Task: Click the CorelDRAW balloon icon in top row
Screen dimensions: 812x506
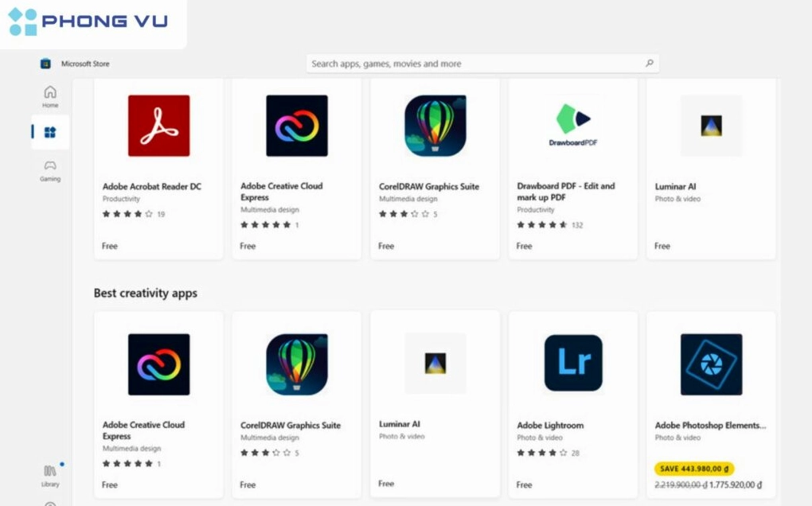Action: [435, 126]
